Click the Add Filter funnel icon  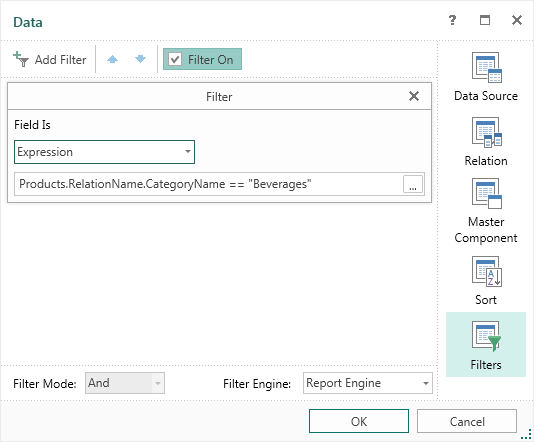[x=20, y=59]
